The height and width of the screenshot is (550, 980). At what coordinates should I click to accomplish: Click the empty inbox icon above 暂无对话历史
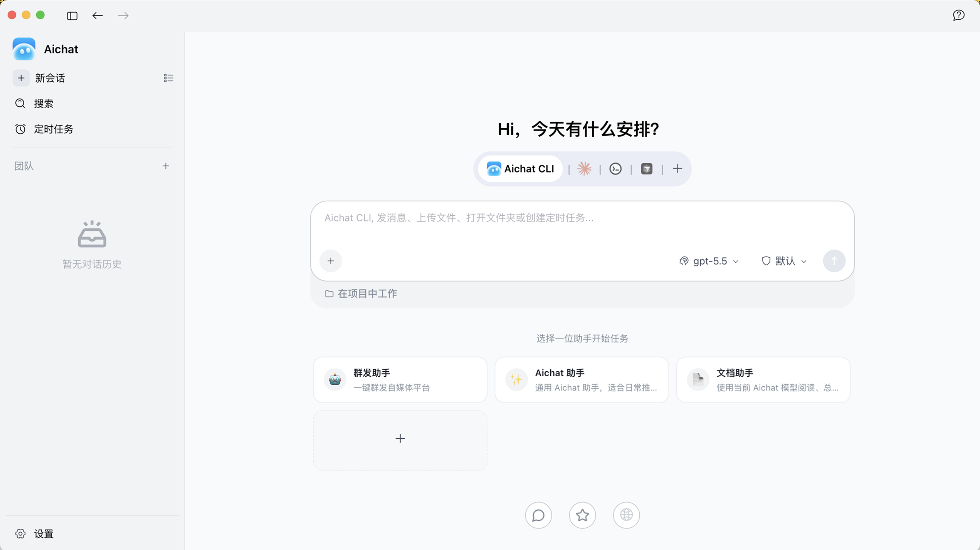(92, 234)
